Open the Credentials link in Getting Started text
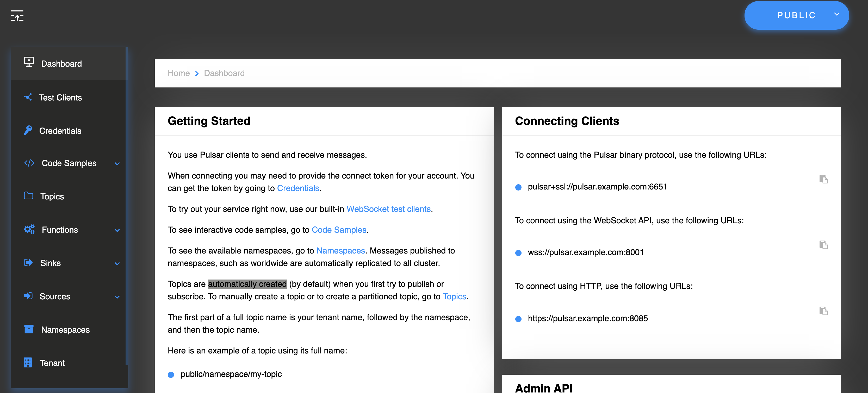 tap(298, 188)
